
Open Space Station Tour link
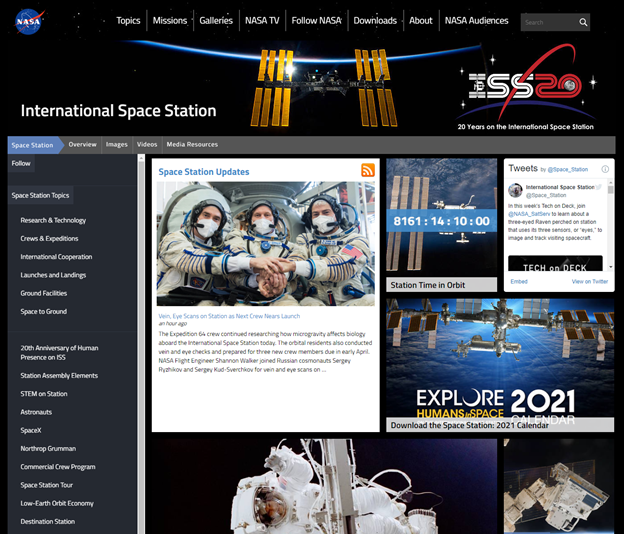pyautogui.click(x=47, y=485)
